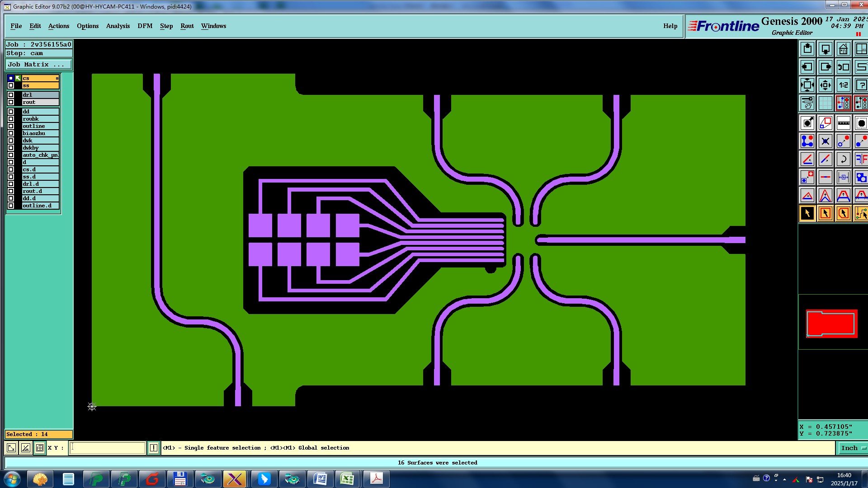
Task: Select the 1:2 zoom icon
Action: (843, 85)
